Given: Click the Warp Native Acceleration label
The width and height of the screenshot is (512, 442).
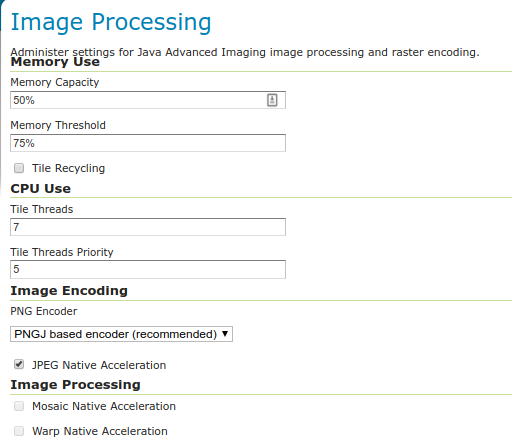Looking at the screenshot, I should (100, 431).
